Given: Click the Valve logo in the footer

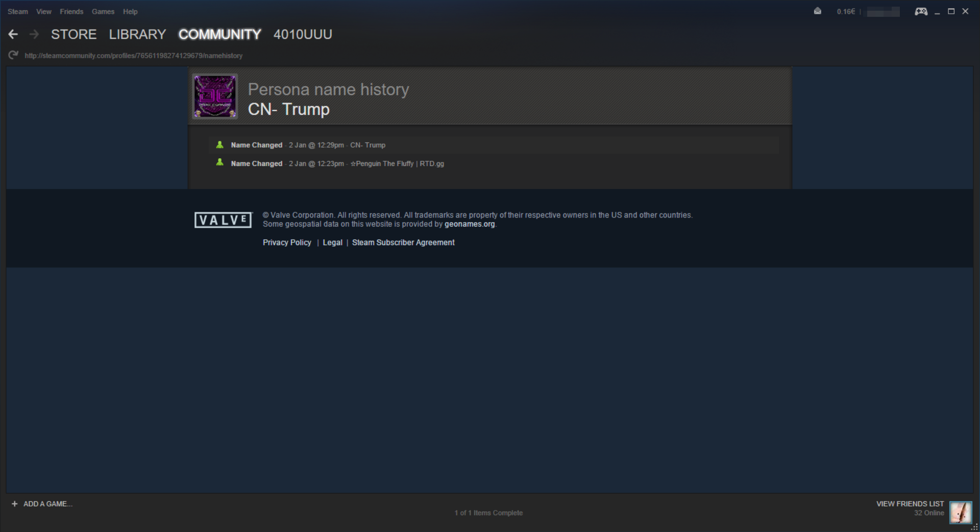Looking at the screenshot, I should pyautogui.click(x=223, y=220).
